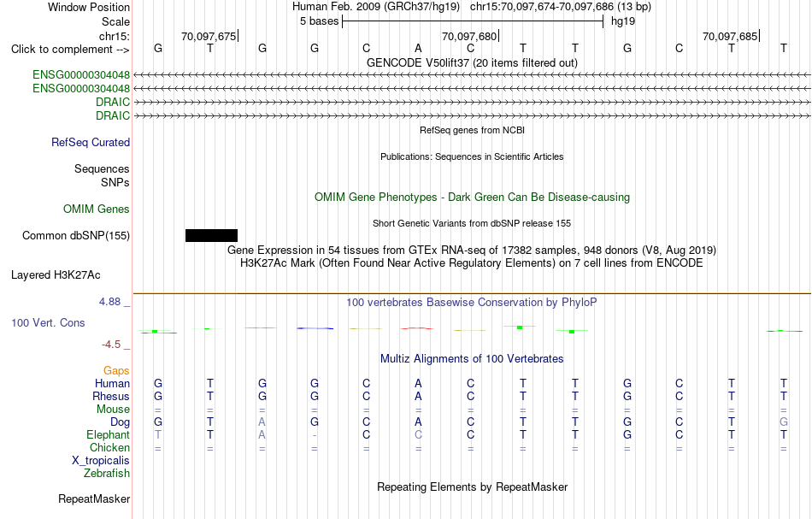The width and height of the screenshot is (812, 519).
Task: Click 'Repeating Elements by RepeatMasker' title
Action: click(472, 487)
